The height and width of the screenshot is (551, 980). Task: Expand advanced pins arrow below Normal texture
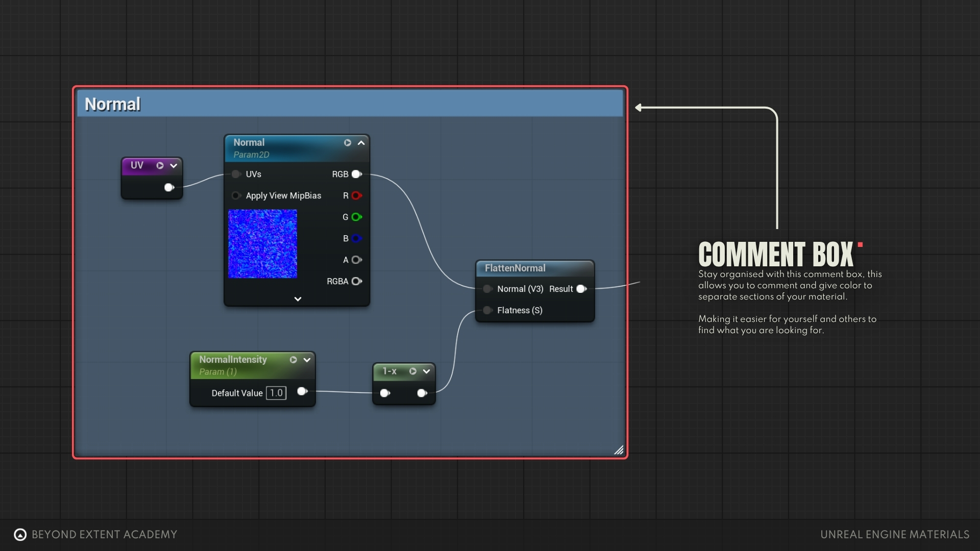(298, 299)
